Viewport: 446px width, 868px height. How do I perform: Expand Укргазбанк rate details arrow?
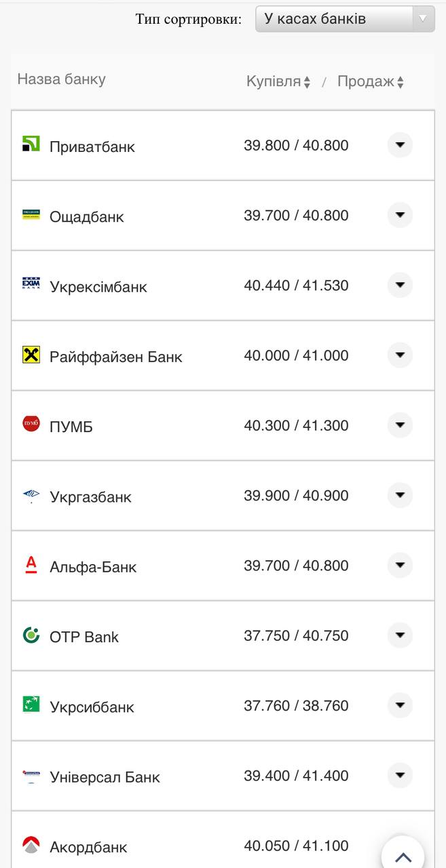coord(400,495)
